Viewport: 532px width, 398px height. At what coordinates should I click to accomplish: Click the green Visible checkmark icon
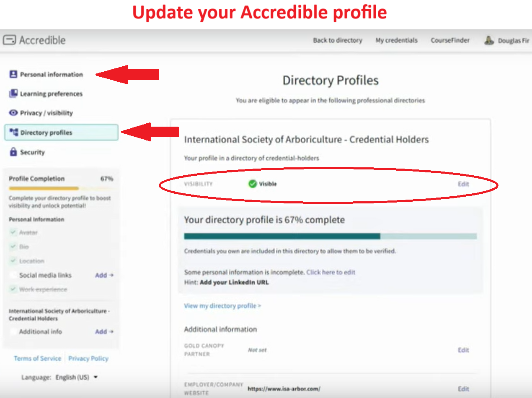252,184
